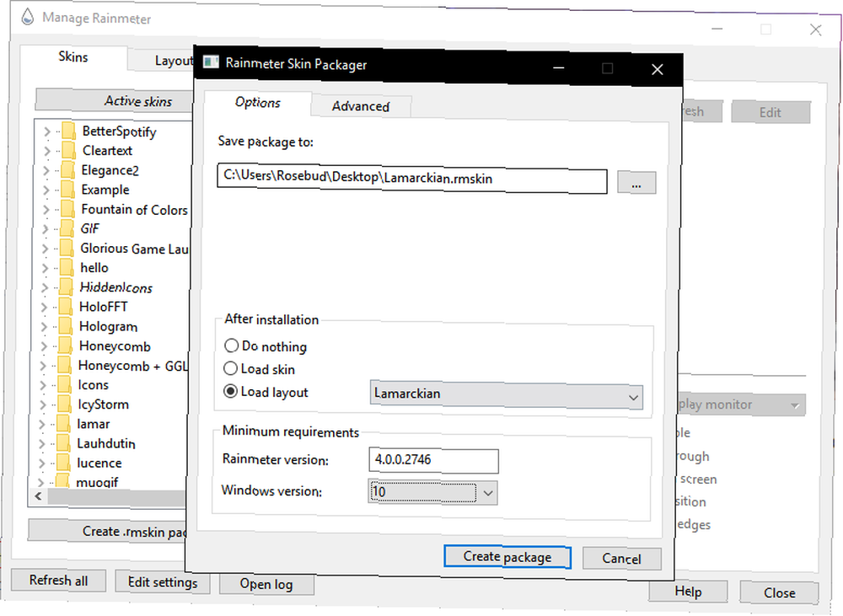Click the Elegance2 folder icon
The width and height of the screenshot is (843, 616).
point(67,170)
